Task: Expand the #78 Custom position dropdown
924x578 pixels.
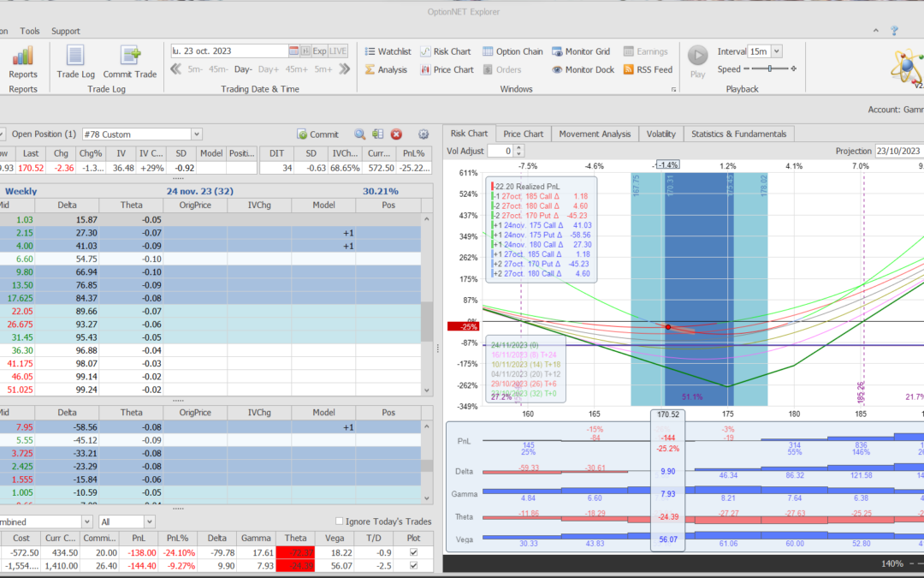Action: tap(197, 134)
